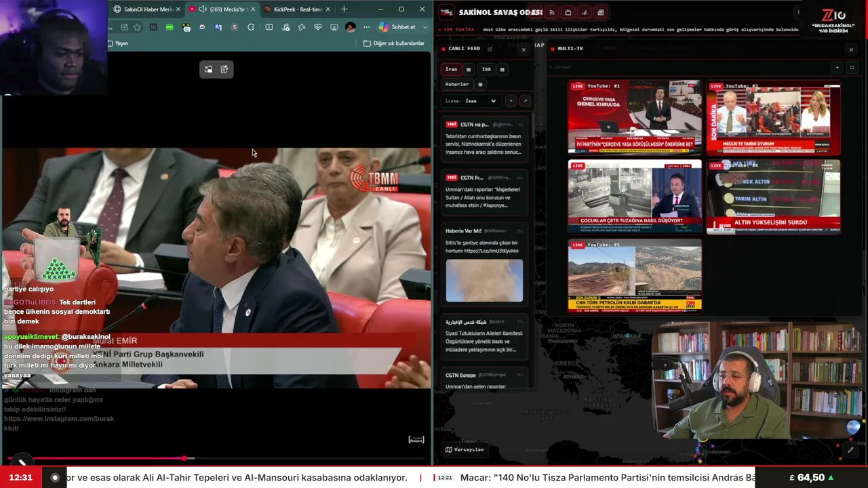Click the Varsayılan map button

pyautogui.click(x=464, y=449)
